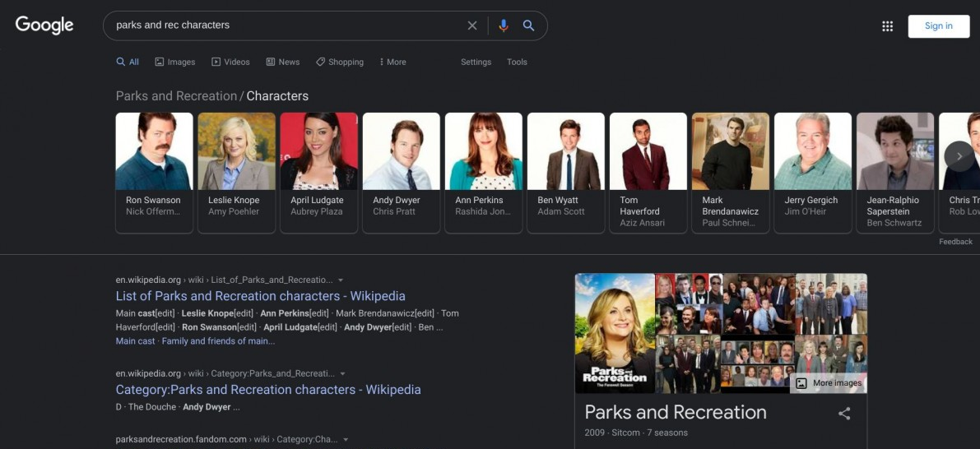Open Leslie Knope character card

[237, 173]
